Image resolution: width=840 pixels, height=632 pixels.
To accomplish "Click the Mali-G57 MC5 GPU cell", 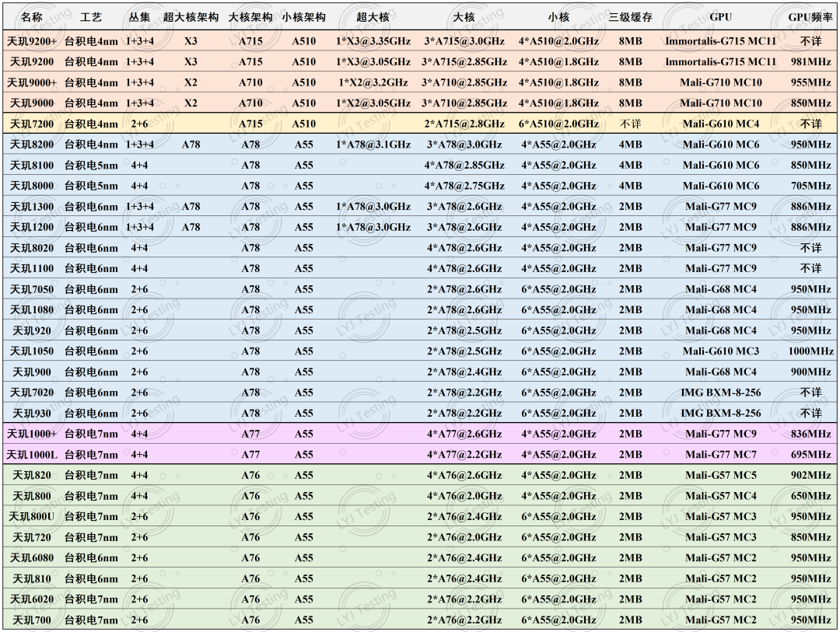I will coord(720,475).
